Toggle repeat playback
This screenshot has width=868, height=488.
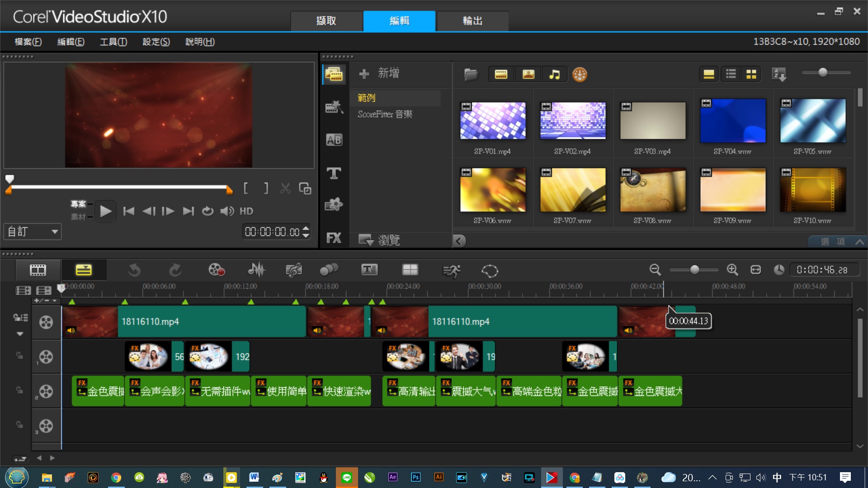208,211
